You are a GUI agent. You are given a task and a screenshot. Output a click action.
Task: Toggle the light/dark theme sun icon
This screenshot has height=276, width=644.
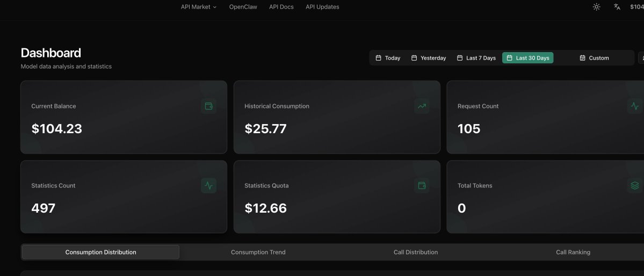point(596,7)
